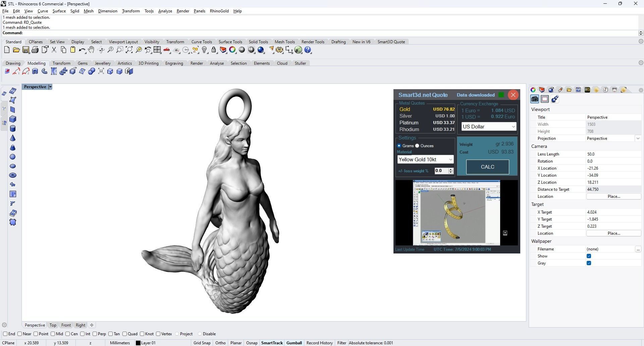Open a file with the folder icon
644x346 pixels.
pos(16,50)
